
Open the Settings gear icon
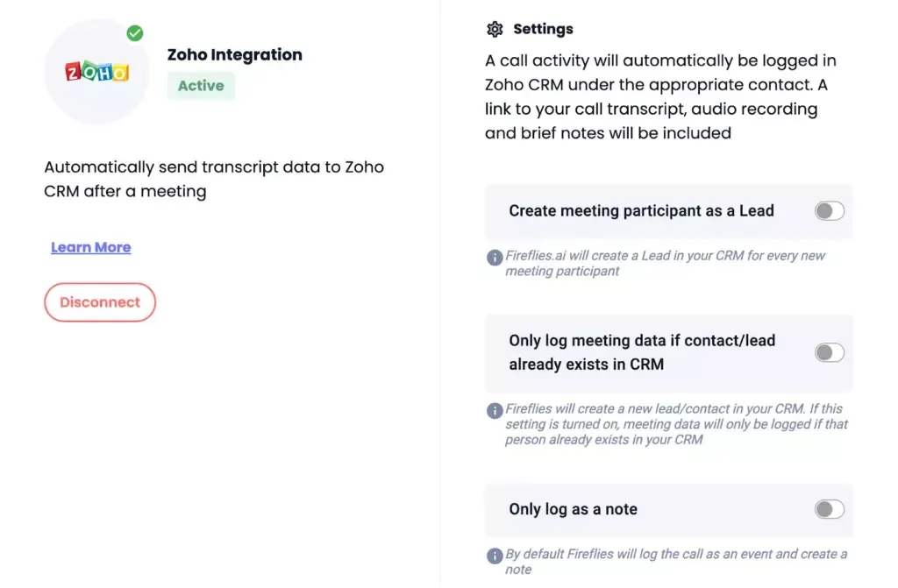click(495, 29)
